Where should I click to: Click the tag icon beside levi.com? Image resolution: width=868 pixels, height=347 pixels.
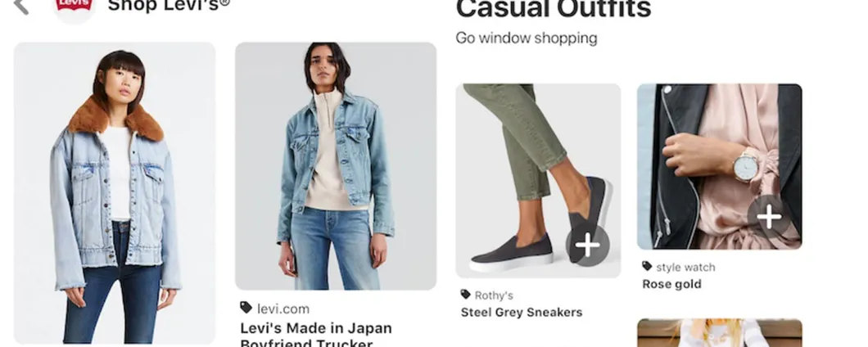pos(246,309)
